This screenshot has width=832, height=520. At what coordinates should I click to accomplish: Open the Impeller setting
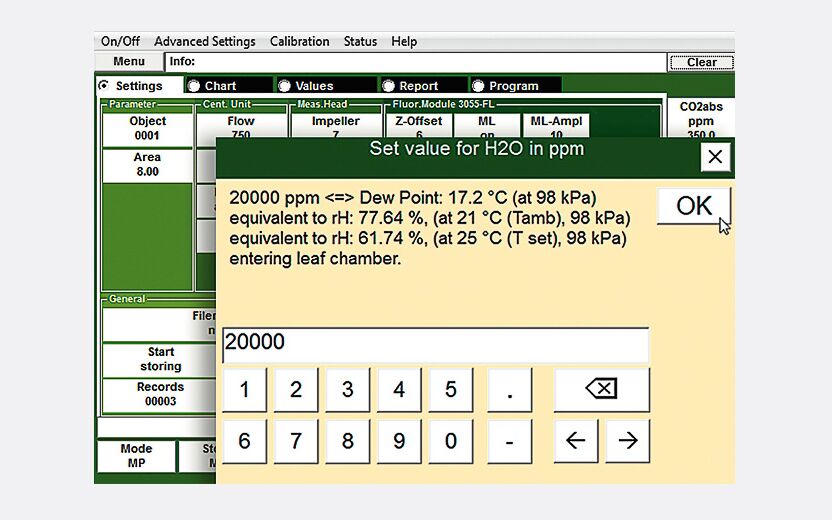click(x=335, y=126)
